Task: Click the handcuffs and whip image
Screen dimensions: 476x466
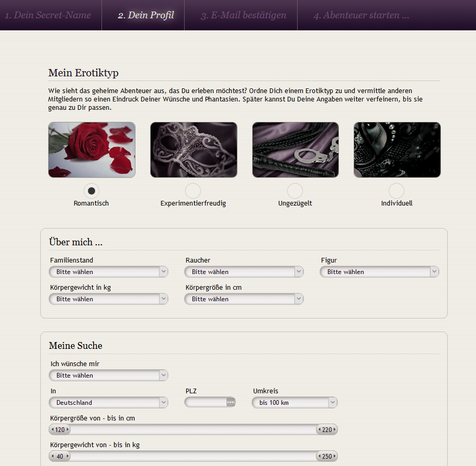Action: tap(295, 150)
